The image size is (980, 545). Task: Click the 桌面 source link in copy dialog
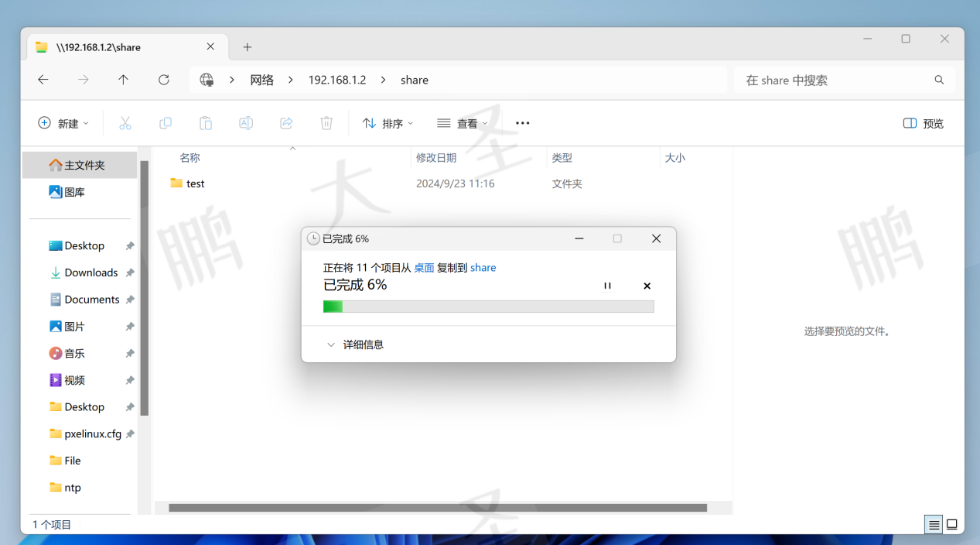coord(424,268)
